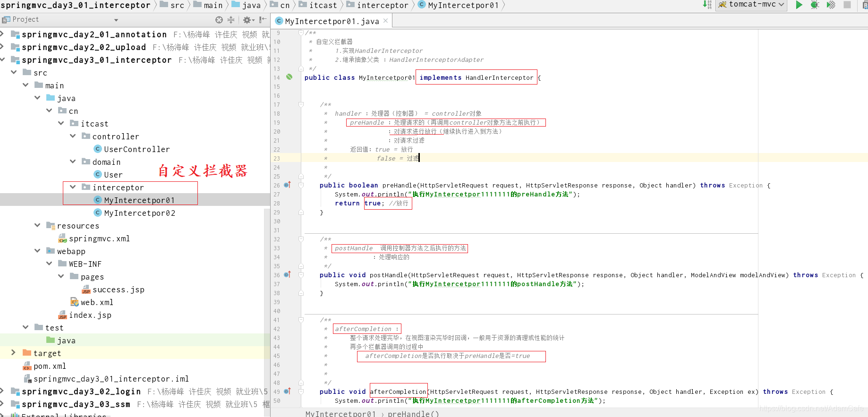Click the main breadcrumb in navigation bar
This screenshot has height=417, width=868.
click(x=208, y=5)
